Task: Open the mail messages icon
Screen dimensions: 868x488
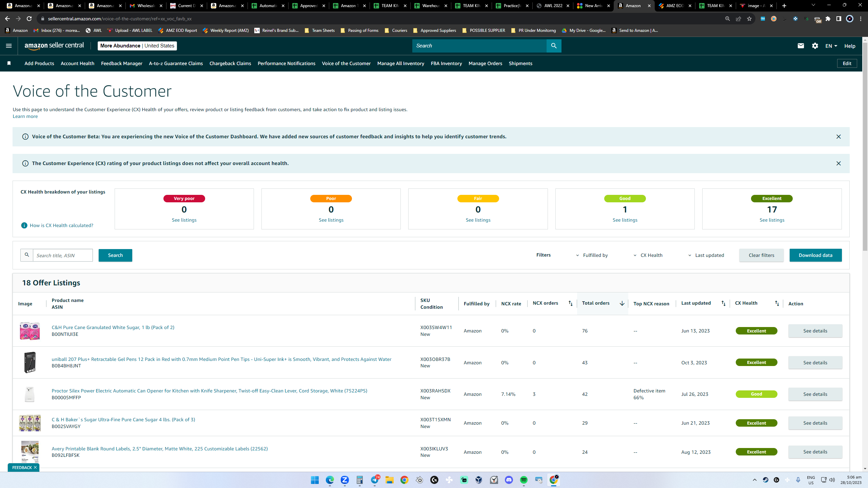Action: coord(801,46)
